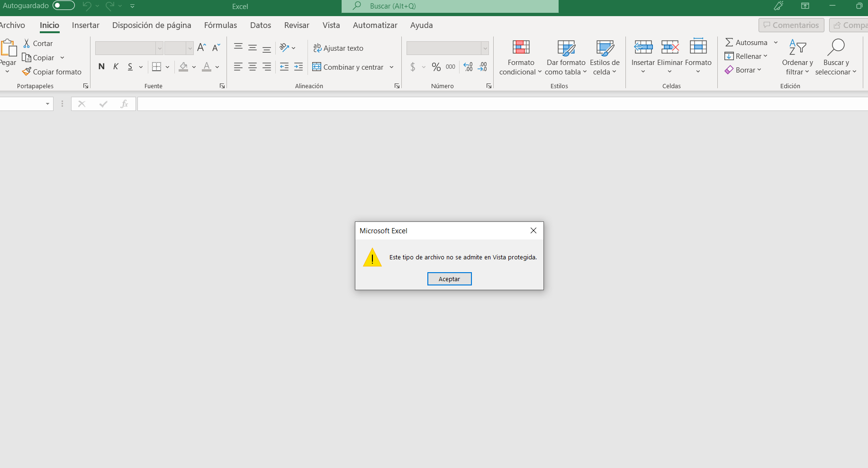Open Formato condicional menu
This screenshot has width=868, height=468.
click(521, 57)
